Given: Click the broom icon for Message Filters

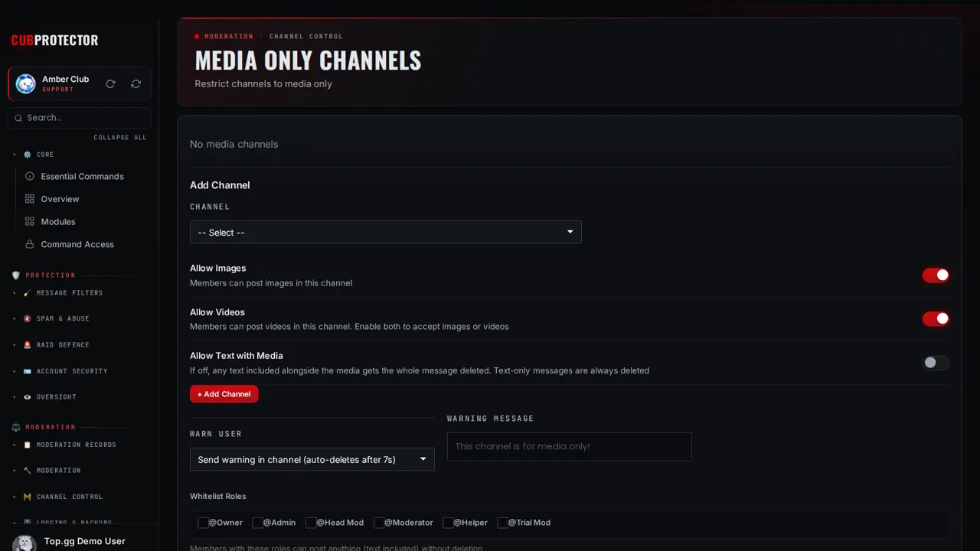Looking at the screenshot, I should 28,293.
